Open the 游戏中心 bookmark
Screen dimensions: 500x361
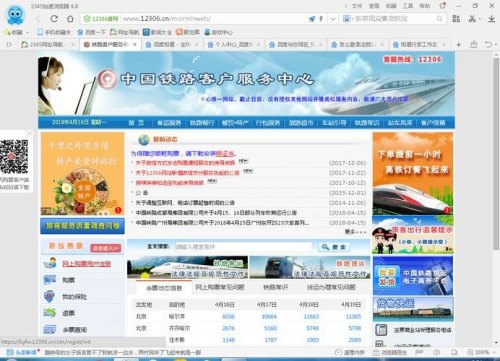tap(218, 32)
